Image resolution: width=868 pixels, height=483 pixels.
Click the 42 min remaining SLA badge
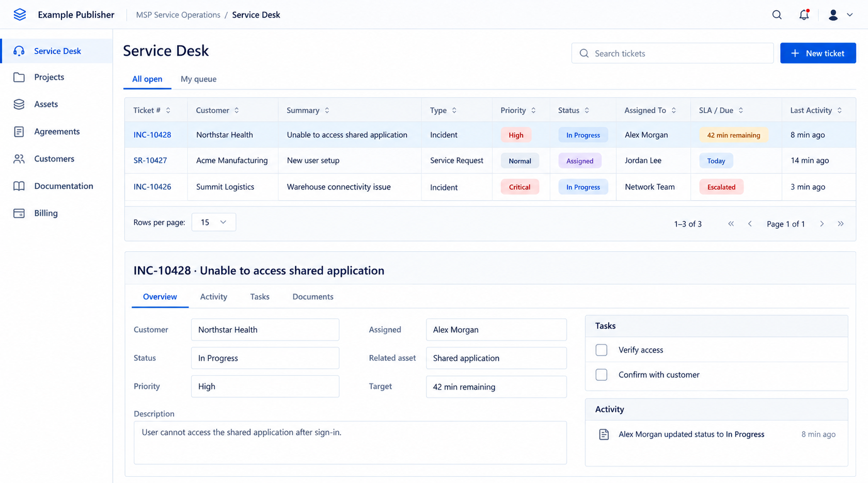[x=734, y=135]
